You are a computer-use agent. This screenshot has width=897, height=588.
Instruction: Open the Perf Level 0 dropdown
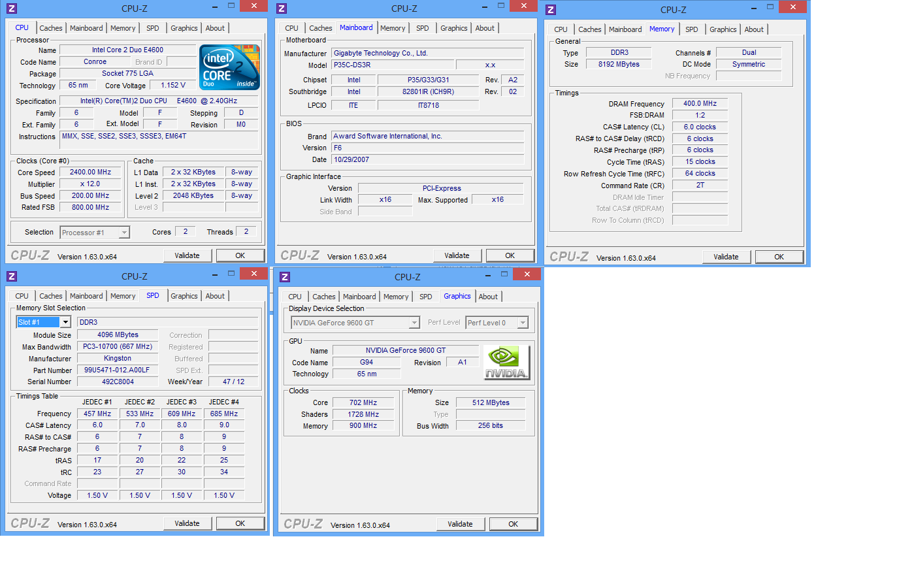[x=523, y=323]
